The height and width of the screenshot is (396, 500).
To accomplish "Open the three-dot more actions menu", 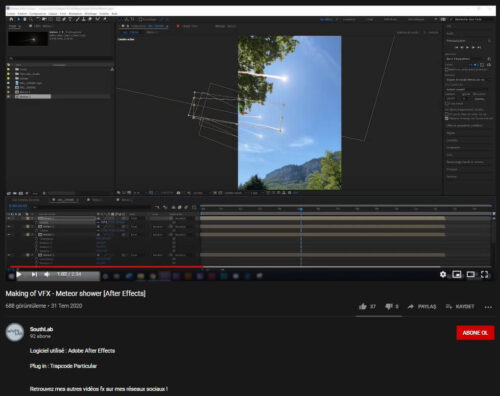I will (488, 307).
